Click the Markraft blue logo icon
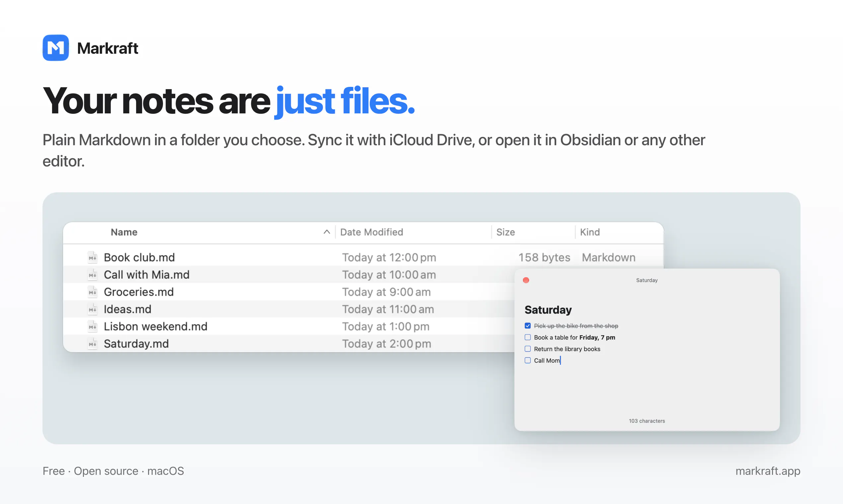Image resolution: width=843 pixels, height=504 pixels. (56, 48)
